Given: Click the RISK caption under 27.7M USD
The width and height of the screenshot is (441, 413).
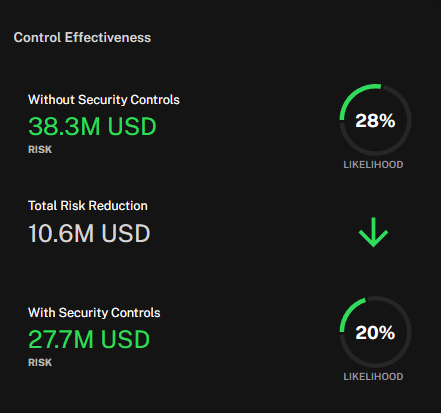Looking at the screenshot, I should 40,362.
